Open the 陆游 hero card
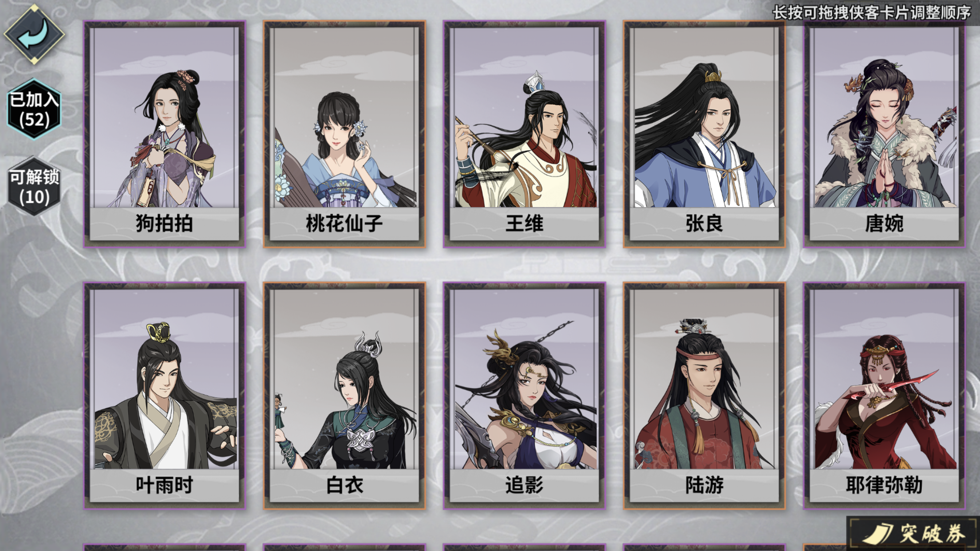The width and height of the screenshot is (980, 551). [x=704, y=396]
